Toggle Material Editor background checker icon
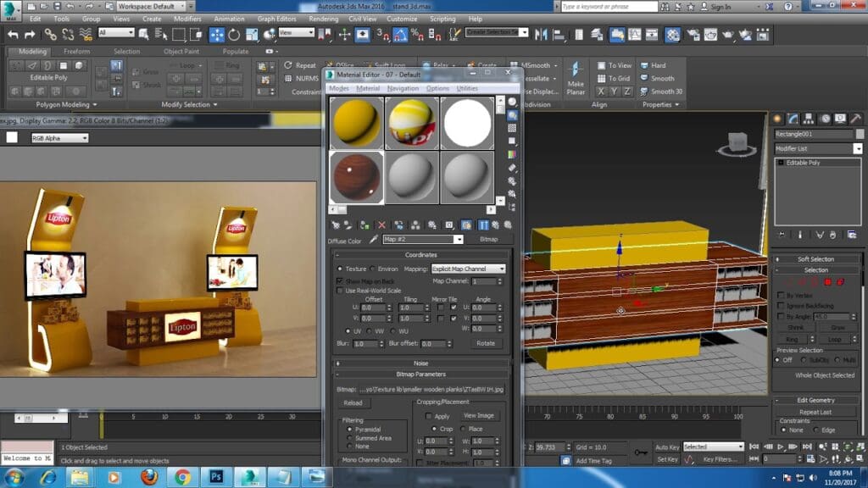 point(512,129)
